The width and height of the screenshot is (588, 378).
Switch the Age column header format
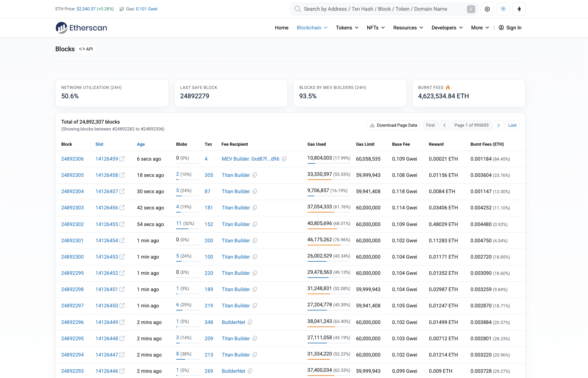tap(141, 144)
